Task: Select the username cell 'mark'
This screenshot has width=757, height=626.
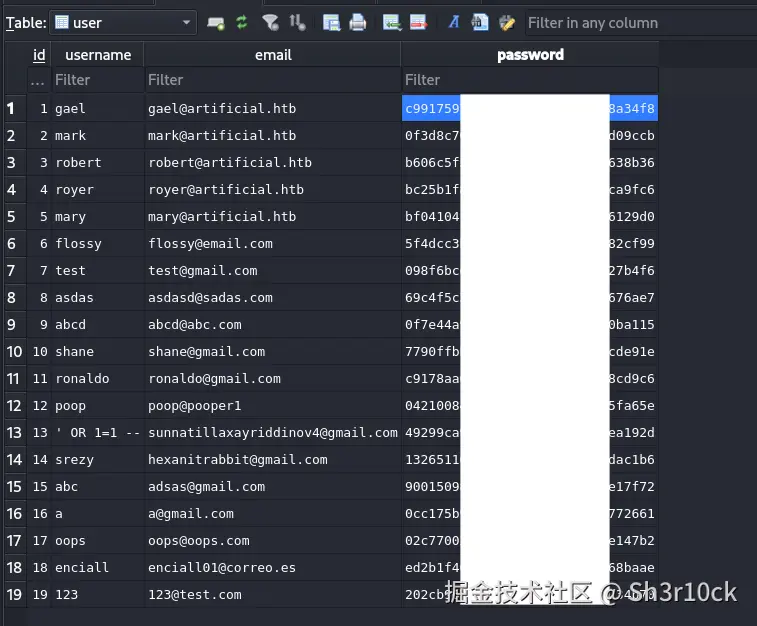Action: (98, 135)
